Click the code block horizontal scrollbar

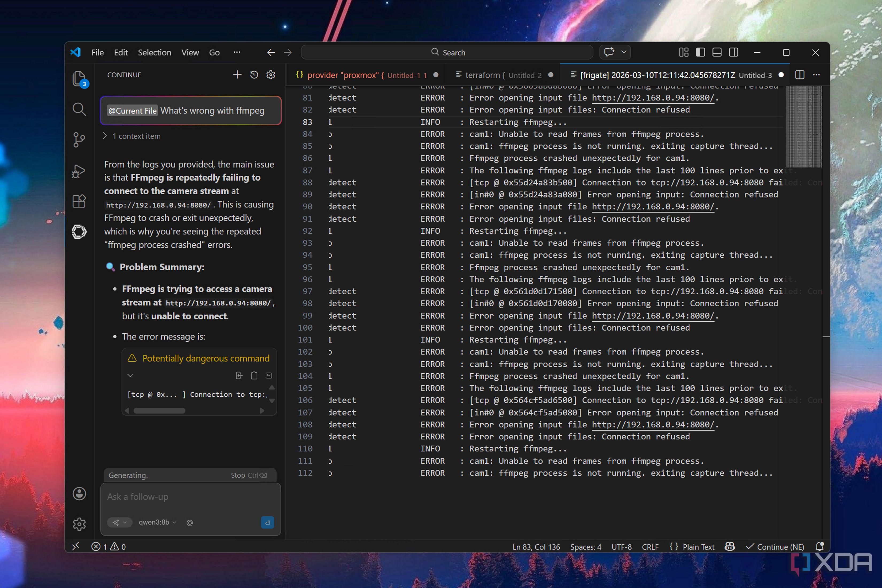(159, 411)
